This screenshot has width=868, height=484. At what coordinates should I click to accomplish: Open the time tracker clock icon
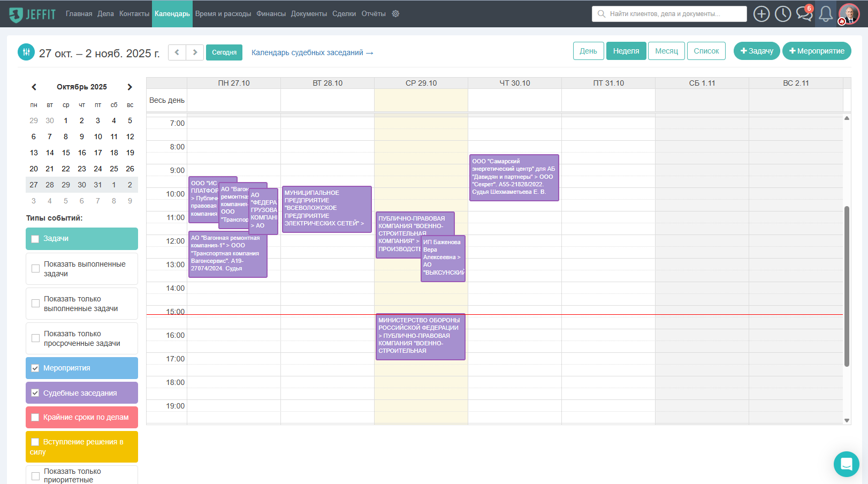click(782, 14)
